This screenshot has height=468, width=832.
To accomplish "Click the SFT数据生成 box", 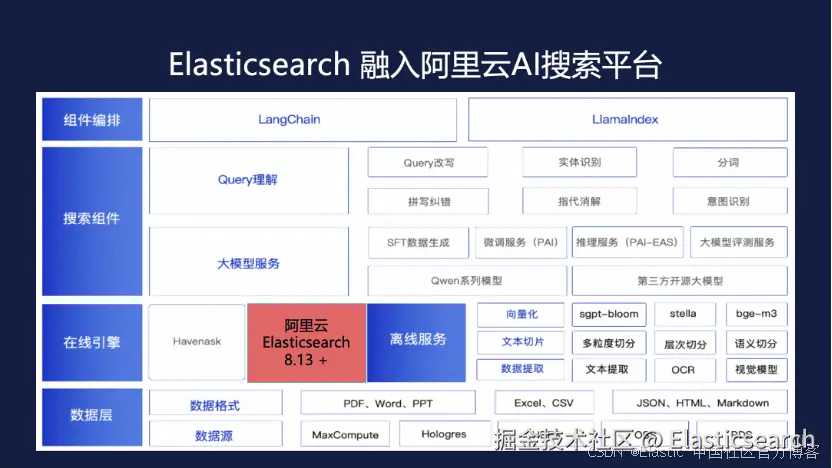I will 419,242.
